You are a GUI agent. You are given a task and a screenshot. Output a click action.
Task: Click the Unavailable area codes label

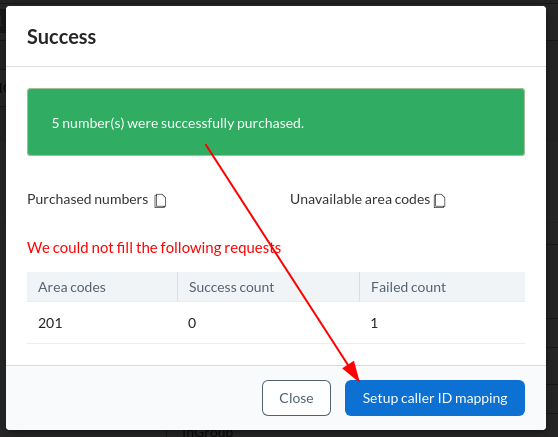pos(360,199)
